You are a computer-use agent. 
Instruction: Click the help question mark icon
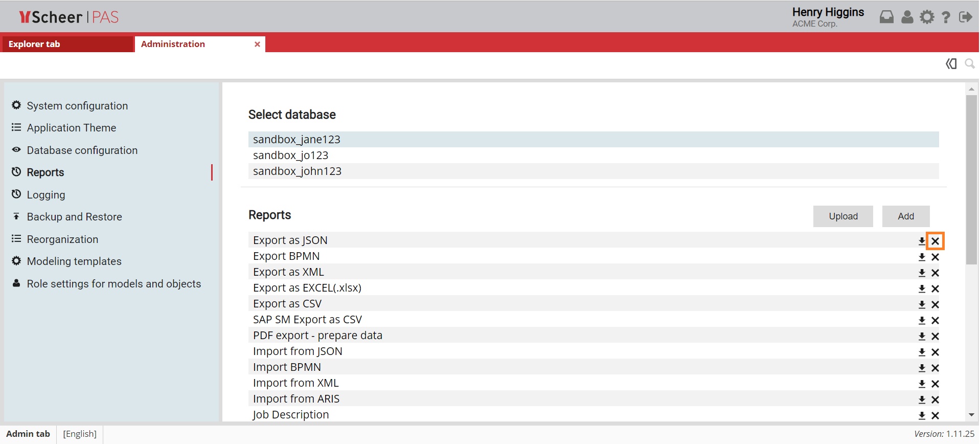pos(946,17)
